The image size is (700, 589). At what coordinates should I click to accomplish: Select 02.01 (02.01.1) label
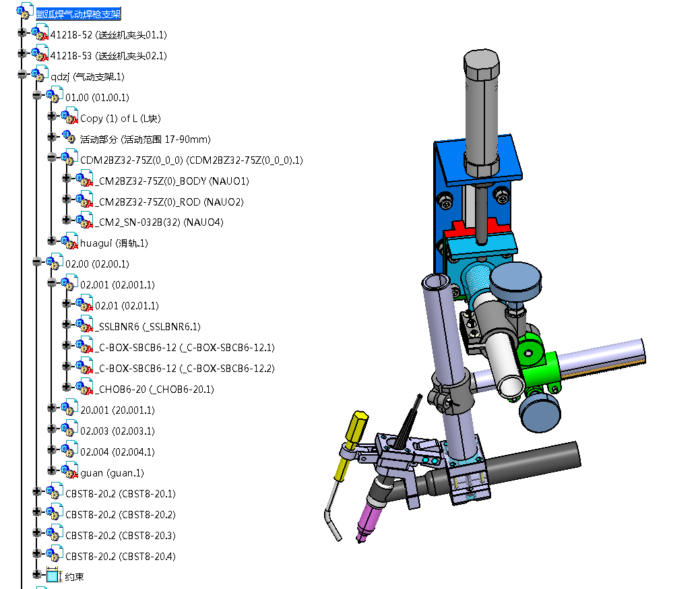coord(127,306)
